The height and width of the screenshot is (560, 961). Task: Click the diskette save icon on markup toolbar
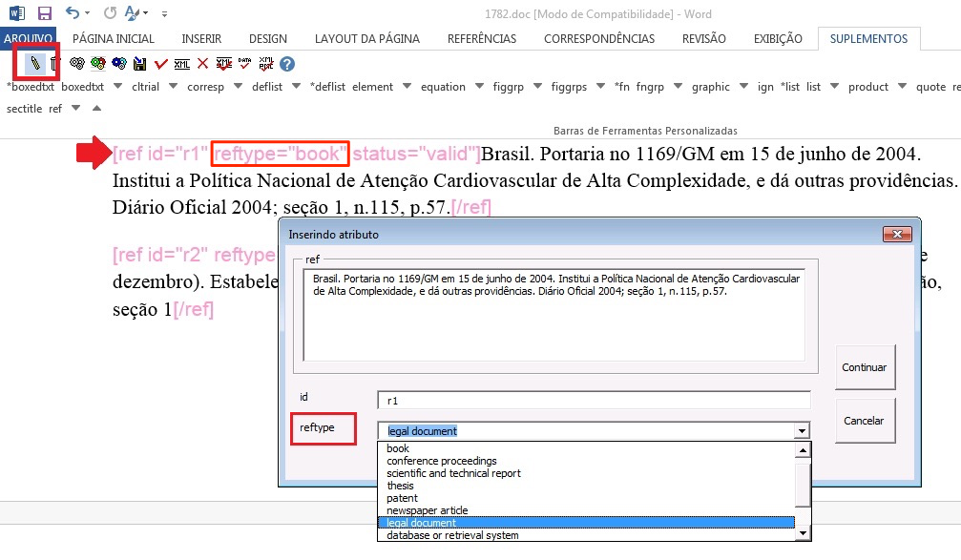click(139, 65)
